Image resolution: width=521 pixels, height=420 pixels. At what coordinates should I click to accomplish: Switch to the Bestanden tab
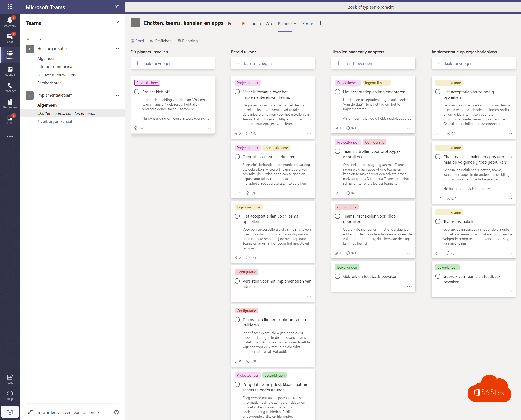pos(251,24)
